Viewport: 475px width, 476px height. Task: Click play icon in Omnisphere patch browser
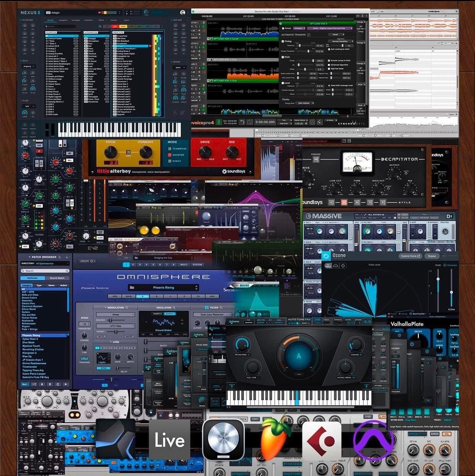66,384
